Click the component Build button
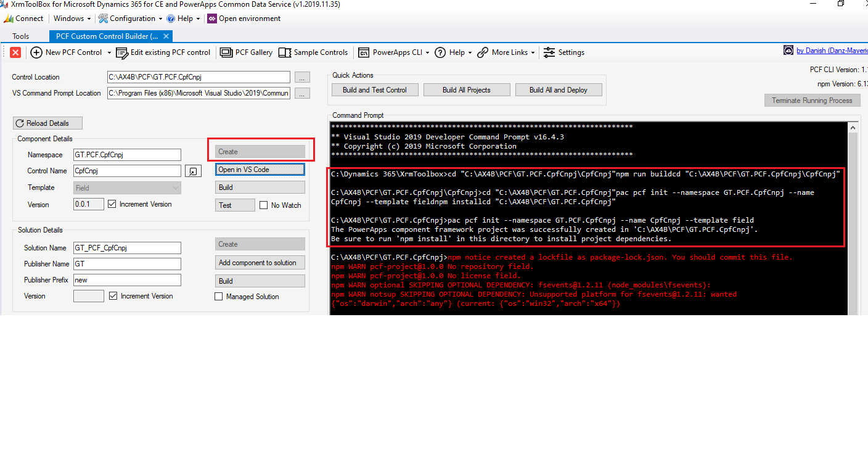 pyautogui.click(x=260, y=187)
